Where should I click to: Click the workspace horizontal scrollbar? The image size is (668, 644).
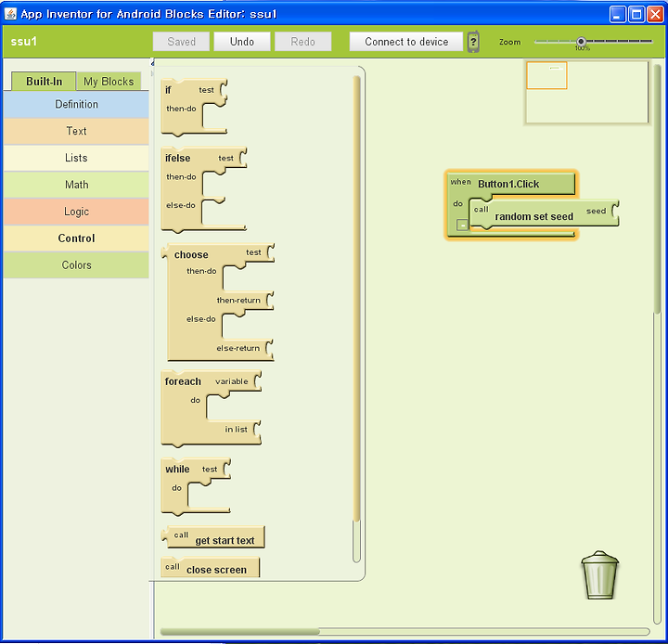pos(240,631)
